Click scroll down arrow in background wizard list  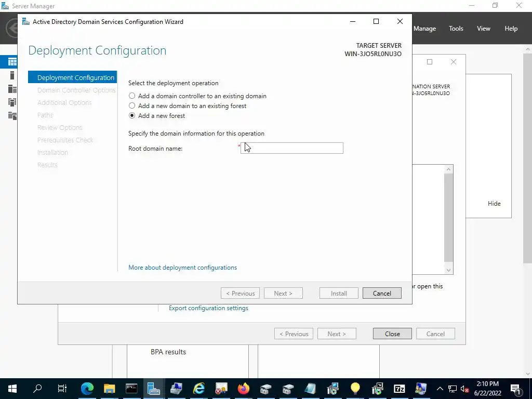tap(448, 270)
